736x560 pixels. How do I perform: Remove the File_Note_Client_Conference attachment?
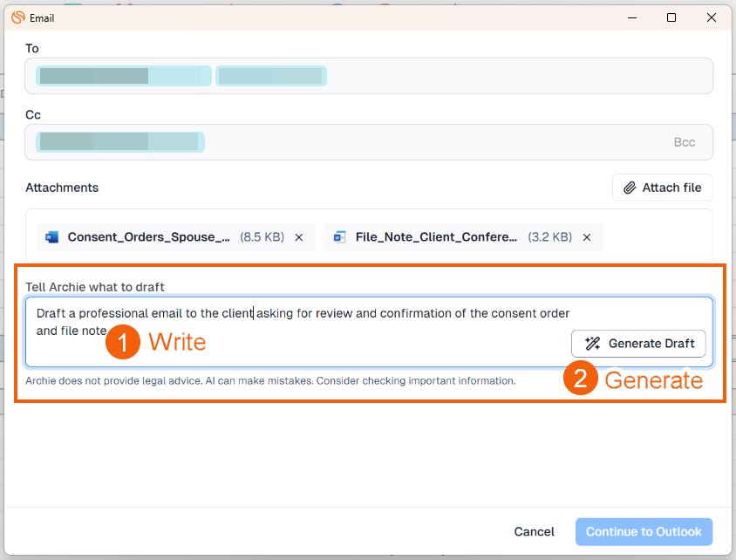tap(587, 237)
